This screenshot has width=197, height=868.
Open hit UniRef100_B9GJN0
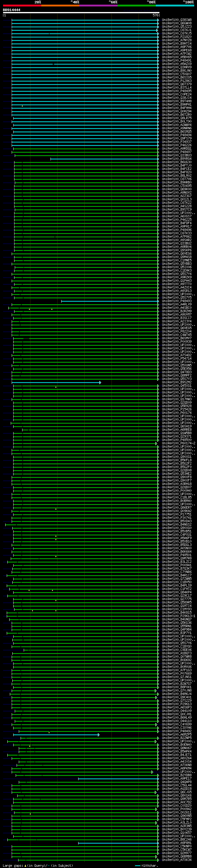point(177,71)
